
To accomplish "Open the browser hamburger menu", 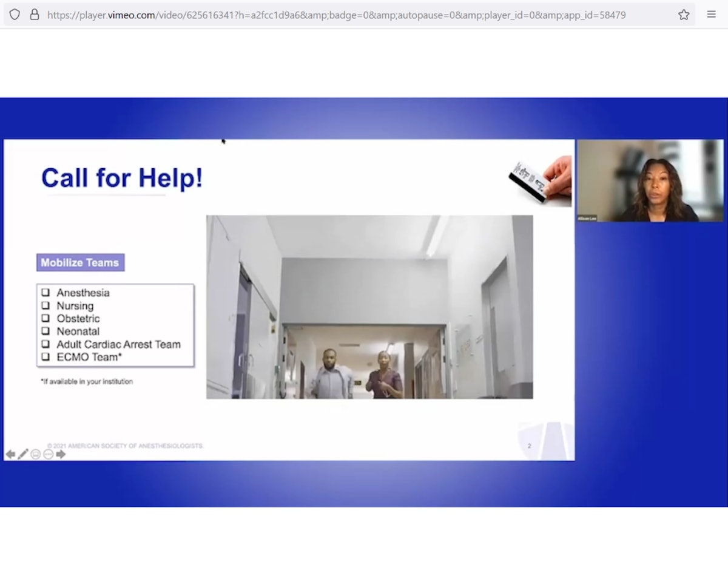I will tap(712, 15).
